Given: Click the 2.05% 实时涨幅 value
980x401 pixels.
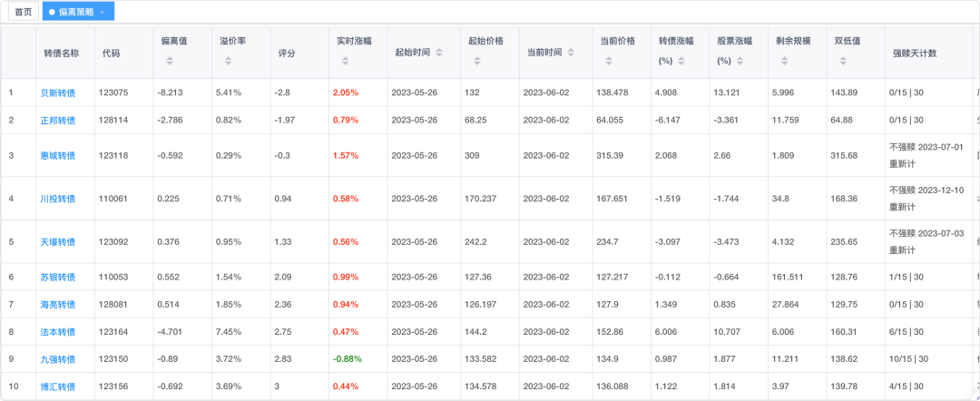Looking at the screenshot, I should [346, 93].
